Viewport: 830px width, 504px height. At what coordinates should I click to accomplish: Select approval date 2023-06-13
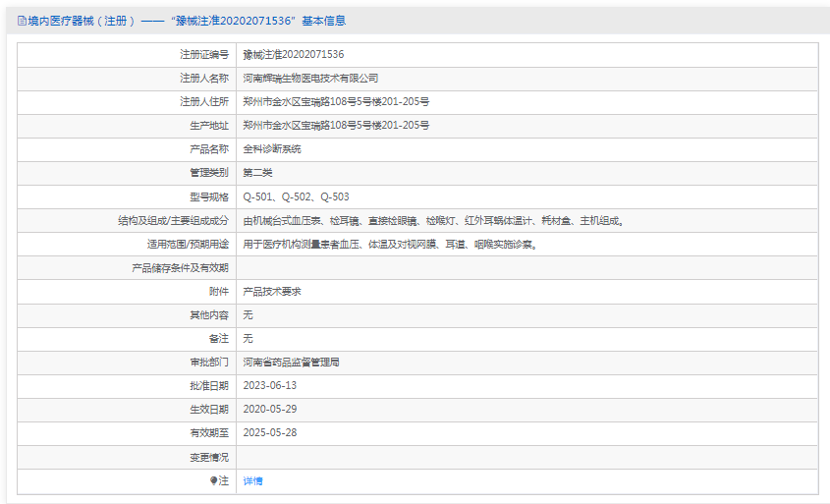(x=270, y=385)
